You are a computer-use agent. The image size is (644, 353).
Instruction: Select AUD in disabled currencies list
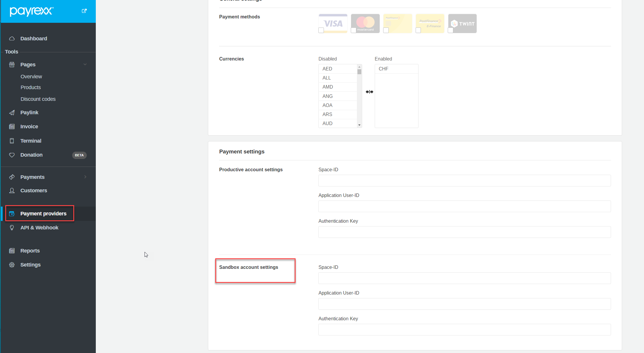point(327,123)
